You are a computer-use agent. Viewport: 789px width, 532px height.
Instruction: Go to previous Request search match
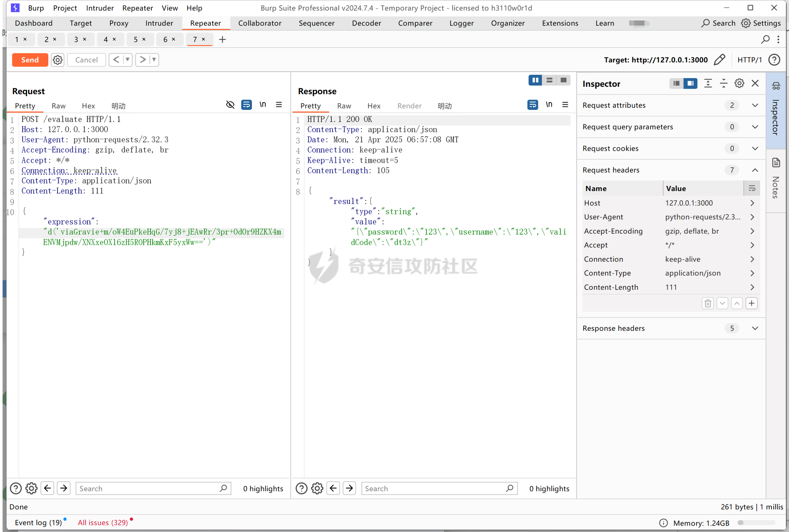click(x=48, y=489)
